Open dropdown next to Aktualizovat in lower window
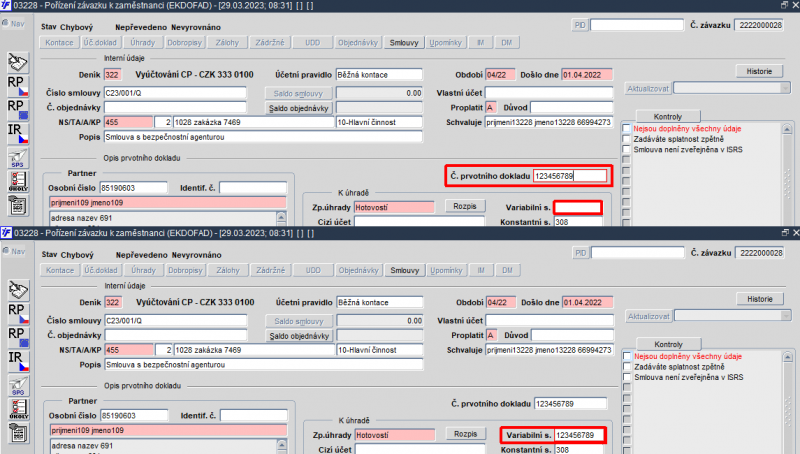800x454 pixels. [x=785, y=316]
